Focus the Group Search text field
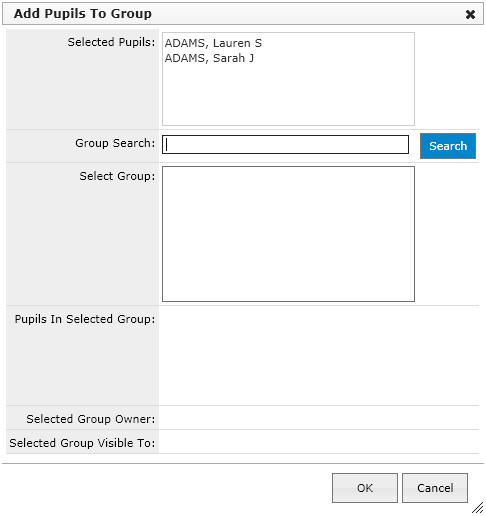 (285, 145)
